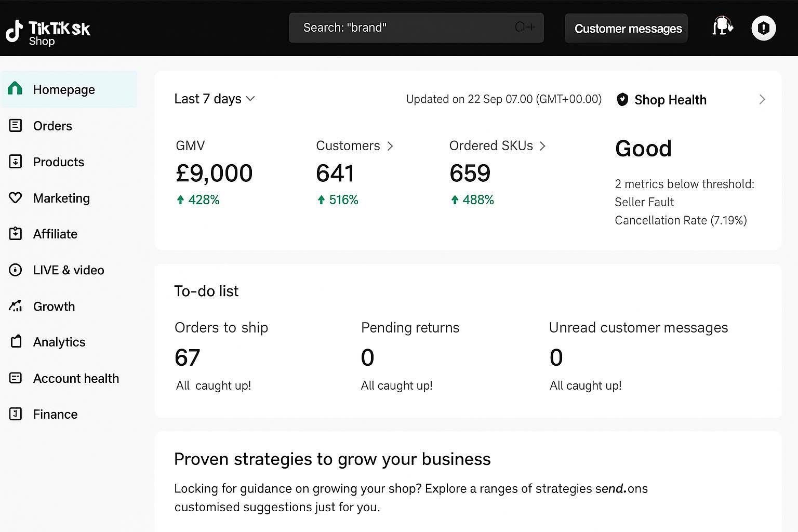Expand the Shop Health chevron arrow
This screenshot has width=798, height=532.
pos(762,99)
